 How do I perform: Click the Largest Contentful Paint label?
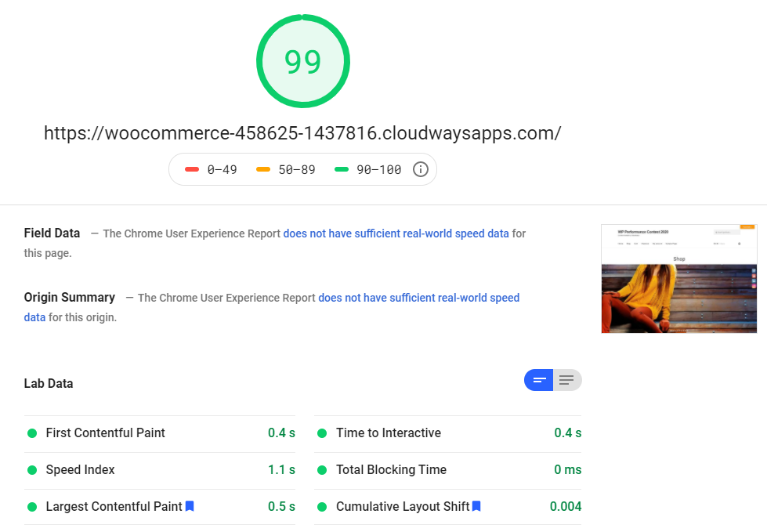(114, 506)
